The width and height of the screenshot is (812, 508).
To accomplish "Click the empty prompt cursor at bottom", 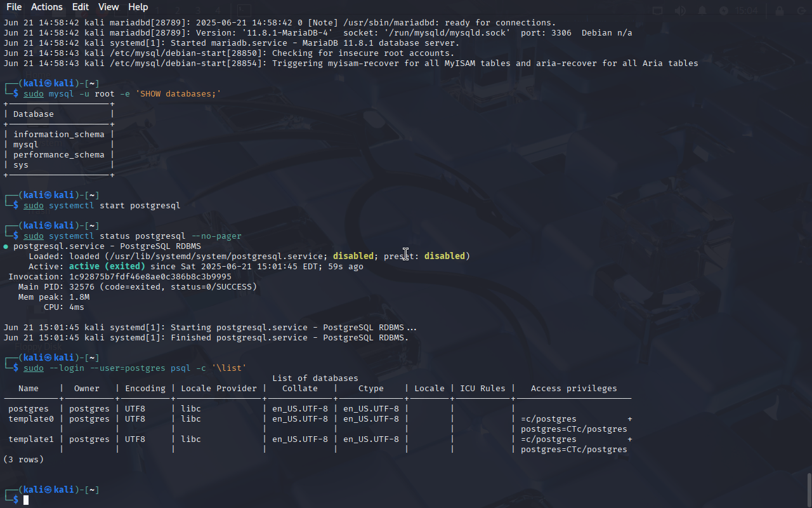I will point(26,500).
